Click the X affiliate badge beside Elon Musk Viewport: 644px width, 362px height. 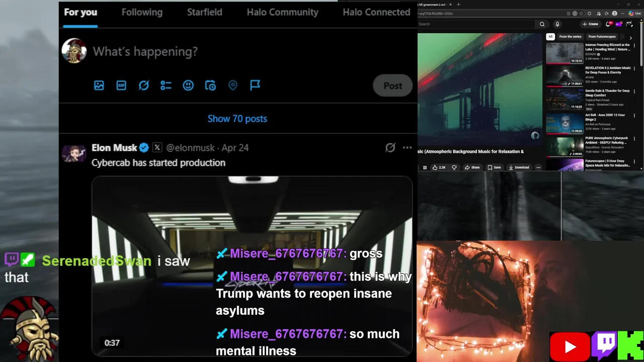pos(157,147)
